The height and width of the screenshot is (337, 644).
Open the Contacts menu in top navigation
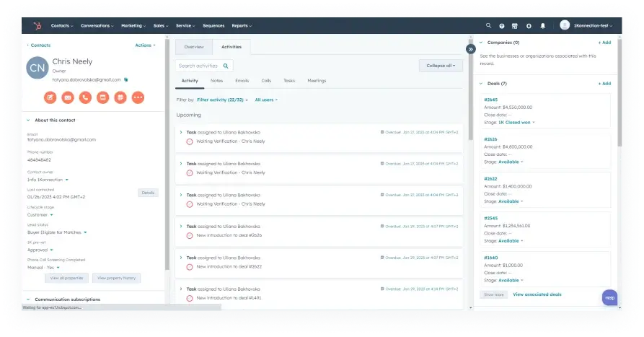pos(62,25)
